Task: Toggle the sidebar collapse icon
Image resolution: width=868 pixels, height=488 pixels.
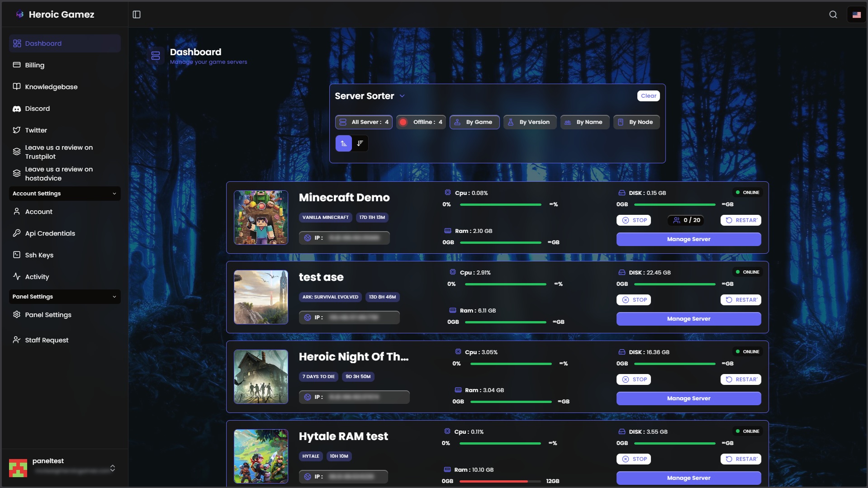Action: [x=137, y=14]
